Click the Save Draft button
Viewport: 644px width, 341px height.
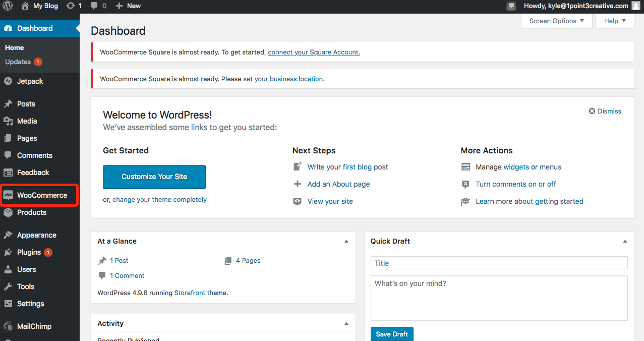click(392, 334)
